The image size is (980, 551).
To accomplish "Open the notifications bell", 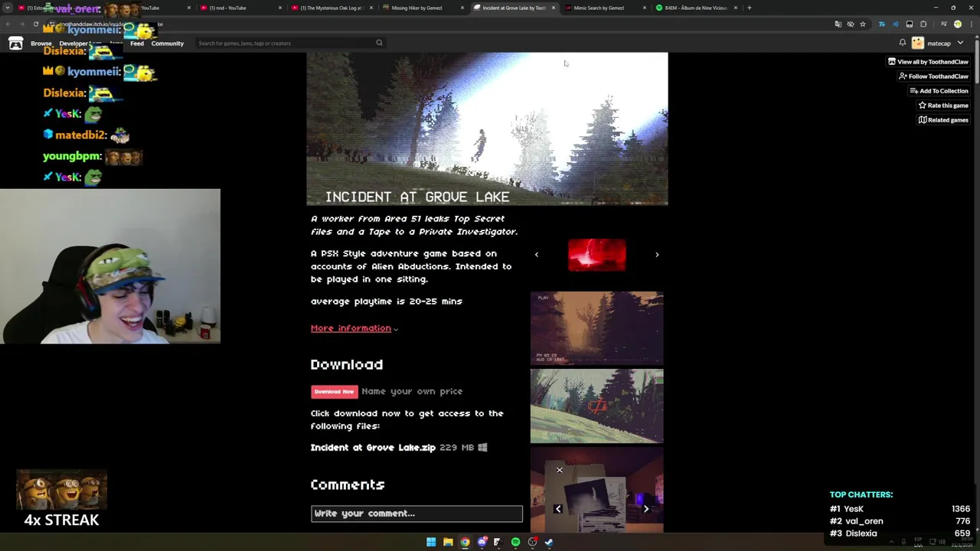I will [903, 43].
